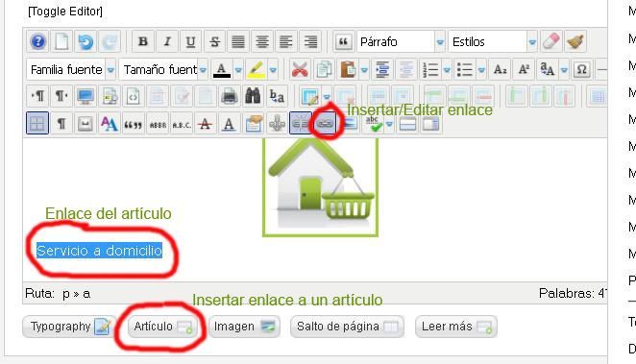Toggle Bold formatting
Screen dimensions: 636x364
click(143, 41)
